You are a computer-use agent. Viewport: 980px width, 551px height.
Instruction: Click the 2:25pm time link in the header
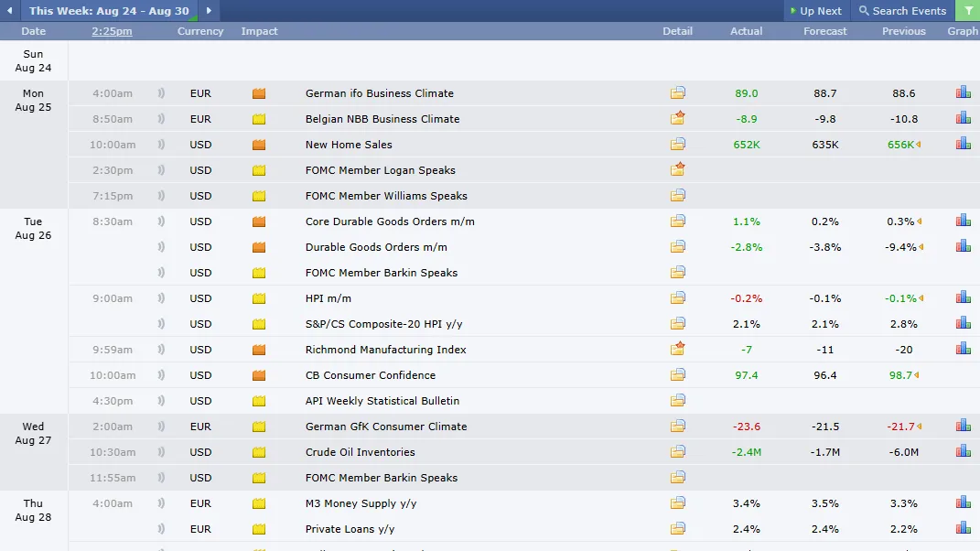click(x=111, y=30)
